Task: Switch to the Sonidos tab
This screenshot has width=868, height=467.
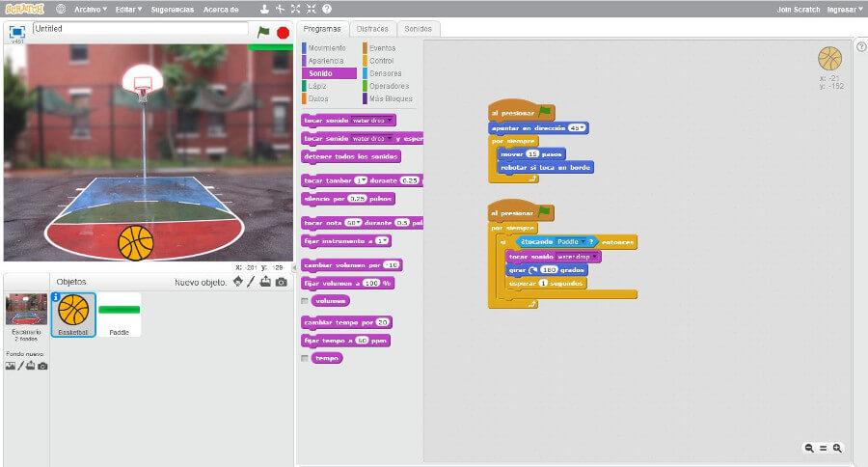Action: click(418, 29)
